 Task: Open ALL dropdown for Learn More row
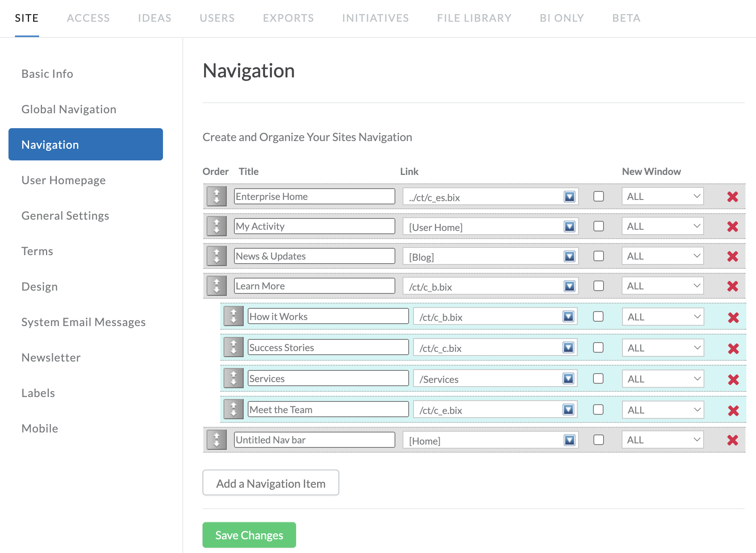(x=662, y=286)
